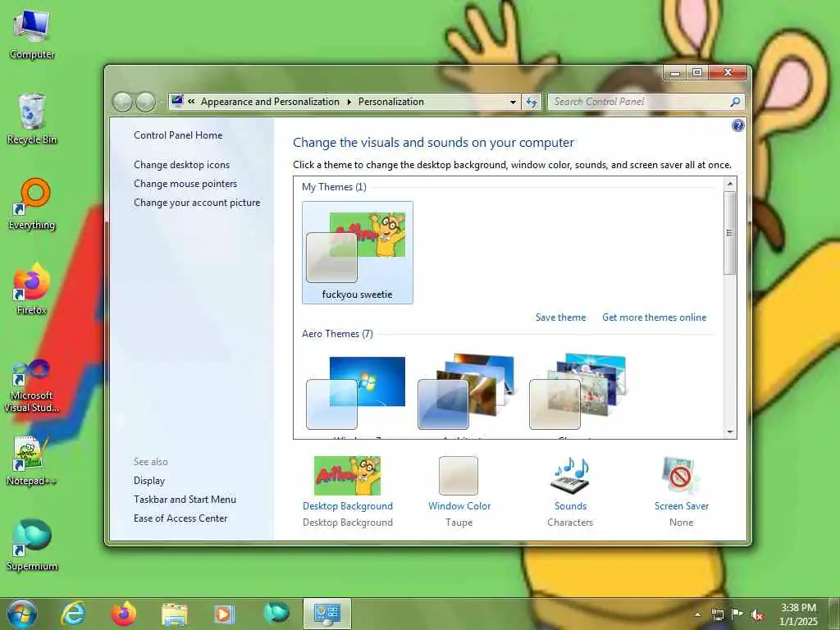Show hidden tray icons arrow
This screenshot has width=840, height=630.
[x=697, y=614]
